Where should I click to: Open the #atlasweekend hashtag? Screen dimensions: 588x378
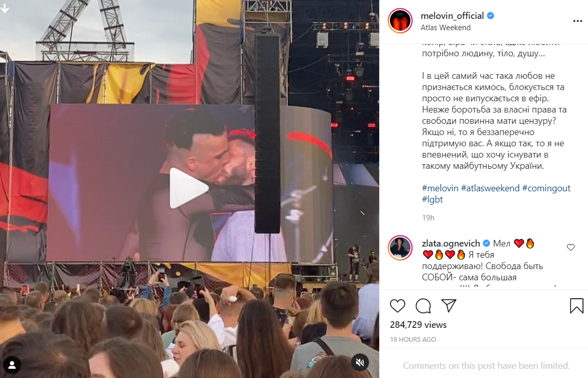[x=490, y=188]
